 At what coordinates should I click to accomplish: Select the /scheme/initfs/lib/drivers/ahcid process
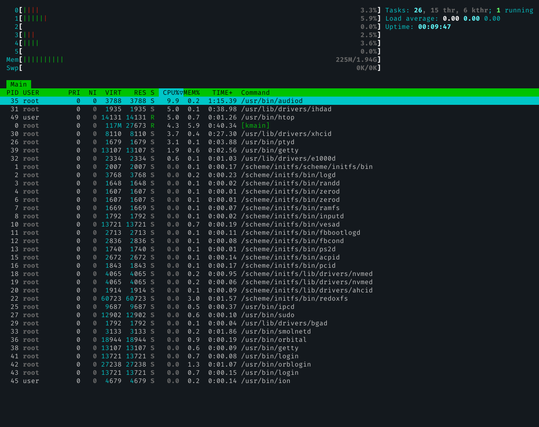click(x=270, y=291)
